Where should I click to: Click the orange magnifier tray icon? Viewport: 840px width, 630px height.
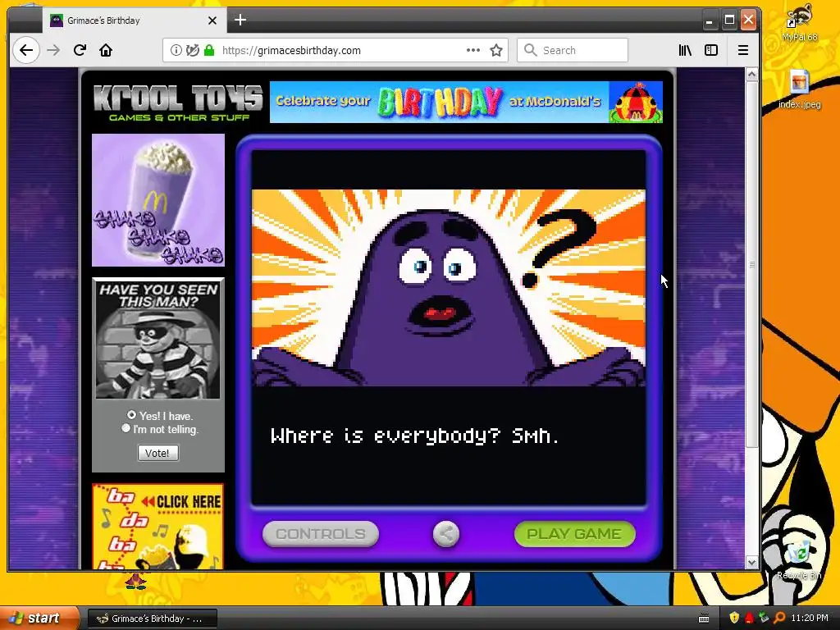(x=779, y=618)
